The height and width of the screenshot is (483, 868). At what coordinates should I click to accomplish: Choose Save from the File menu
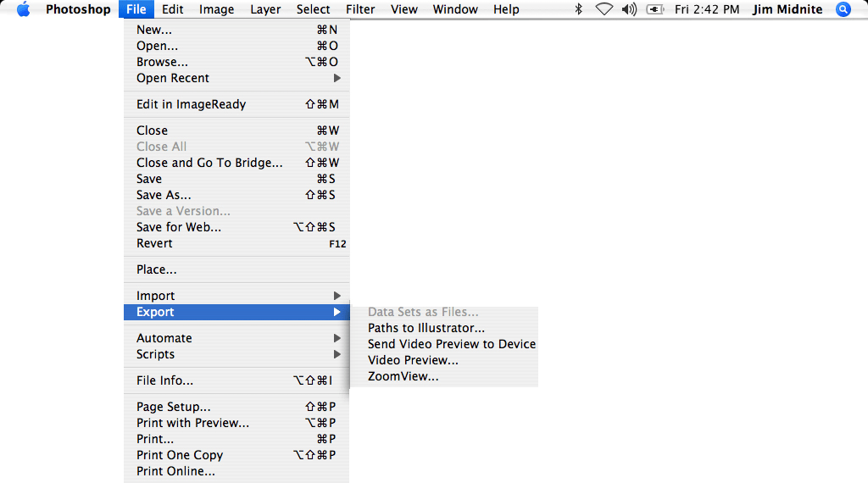click(x=236, y=179)
